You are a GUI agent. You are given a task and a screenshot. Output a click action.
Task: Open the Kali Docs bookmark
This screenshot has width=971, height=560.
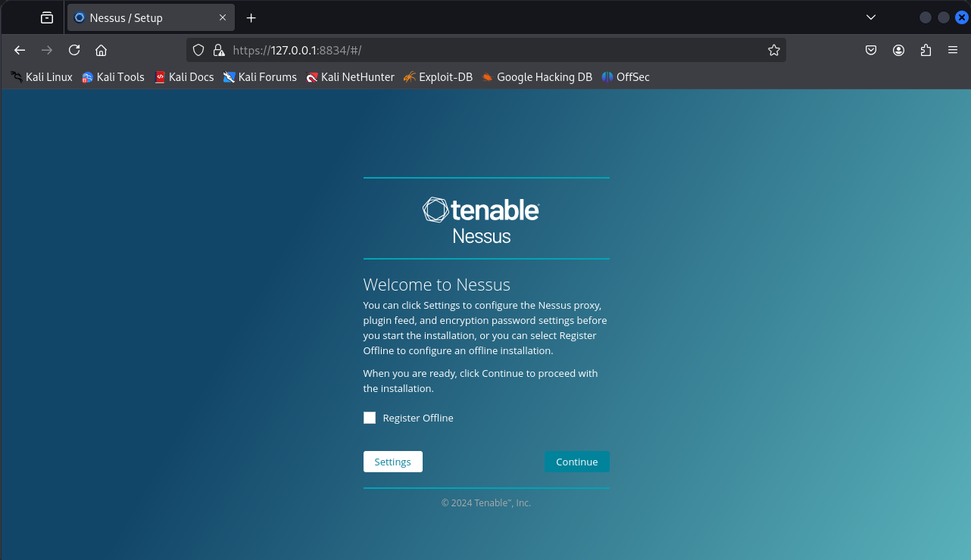point(184,77)
